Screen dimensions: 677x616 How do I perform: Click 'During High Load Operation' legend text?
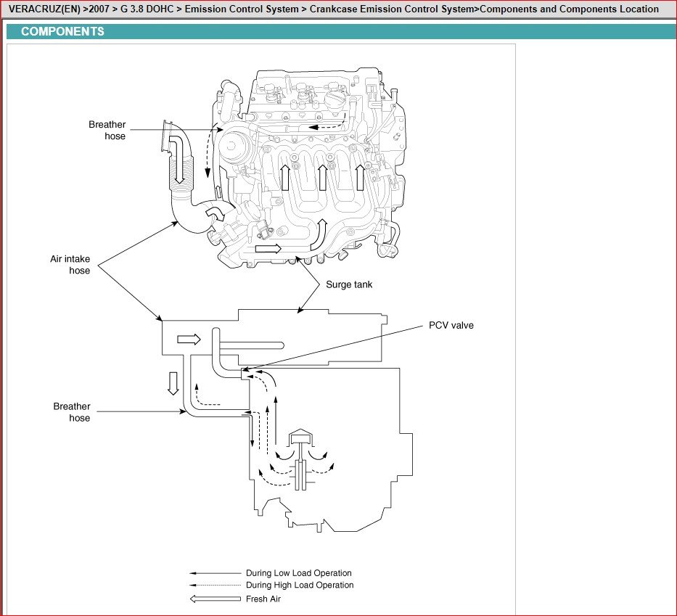tap(300, 585)
